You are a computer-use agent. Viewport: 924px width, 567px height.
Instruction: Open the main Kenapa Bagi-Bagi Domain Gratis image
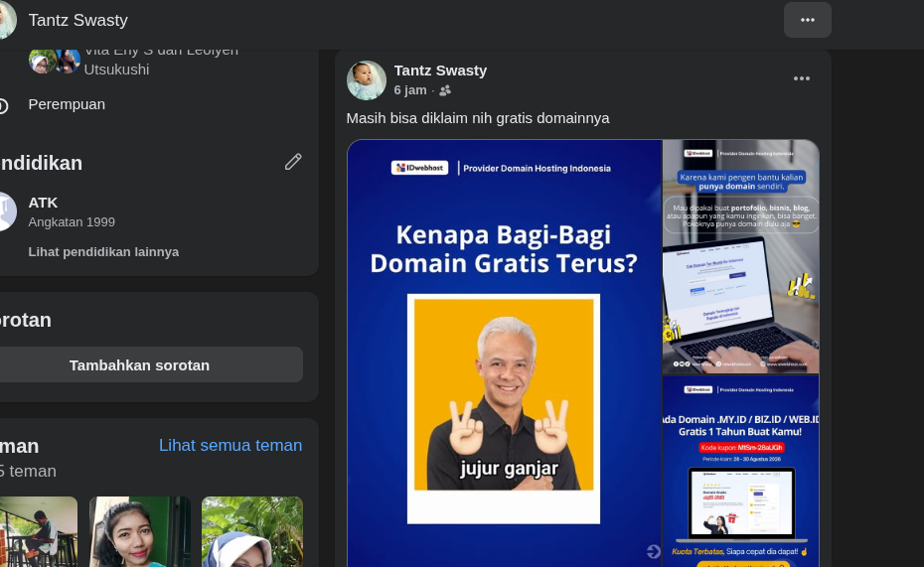click(x=505, y=354)
